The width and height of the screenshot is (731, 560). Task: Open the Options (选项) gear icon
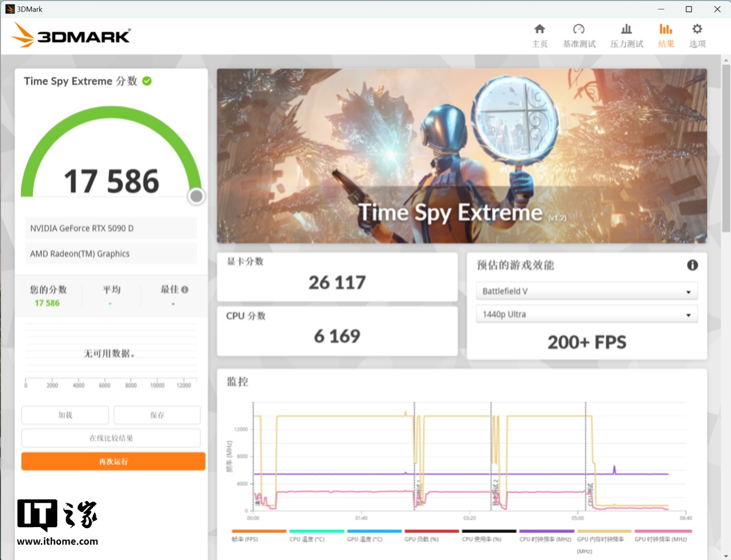[697, 29]
